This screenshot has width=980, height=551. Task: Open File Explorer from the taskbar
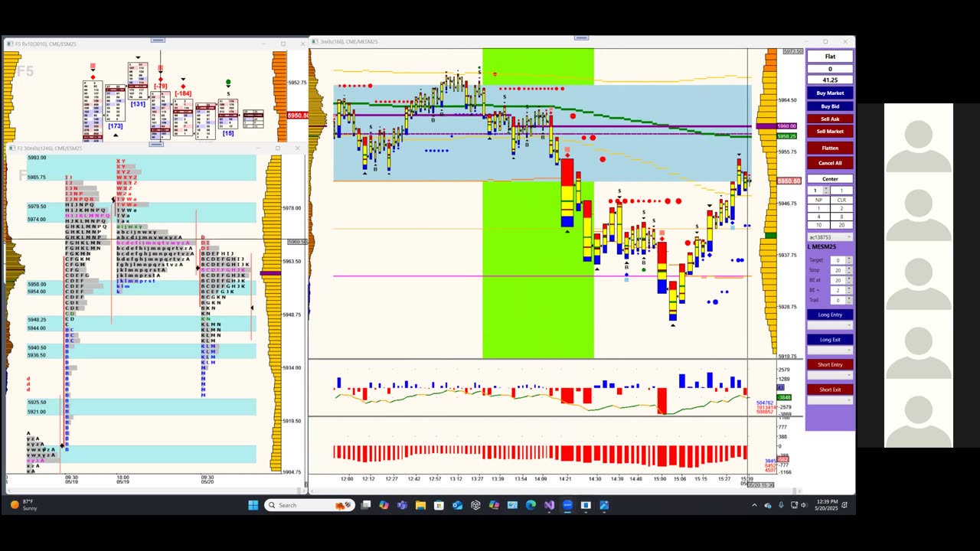(420, 505)
